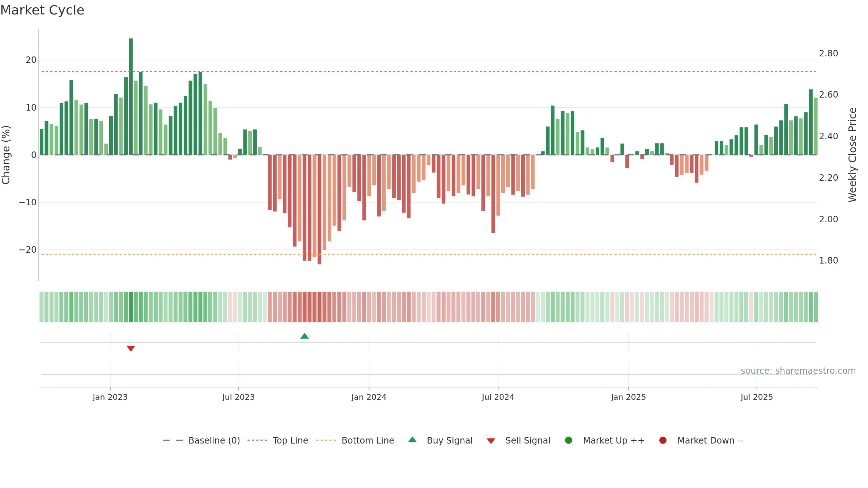This screenshot has width=868, height=488.
Task: Click the Jul 2025 axis label
Action: pos(757,397)
